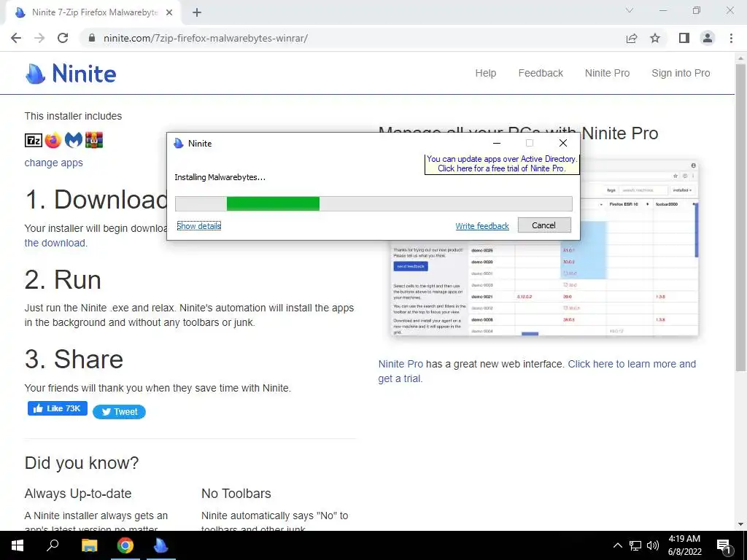The image size is (747, 560).
Task: Click the 'Click here to learn more' link
Action: [632, 364]
